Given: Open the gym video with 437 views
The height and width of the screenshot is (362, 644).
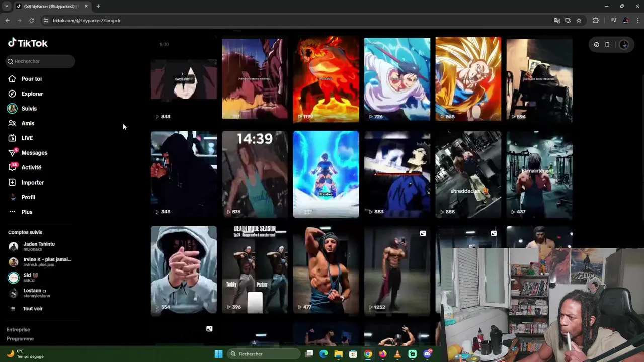Looking at the screenshot, I should coord(539,174).
